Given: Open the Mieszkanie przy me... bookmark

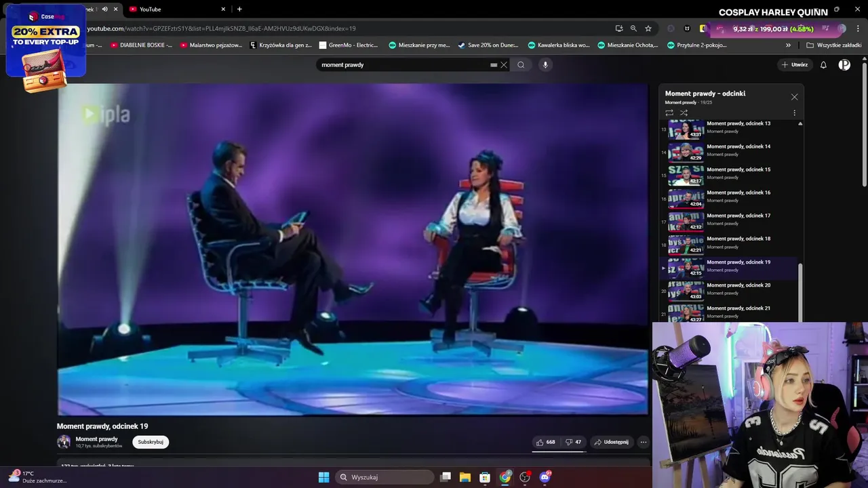Looking at the screenshot, I should pos(419,45).
